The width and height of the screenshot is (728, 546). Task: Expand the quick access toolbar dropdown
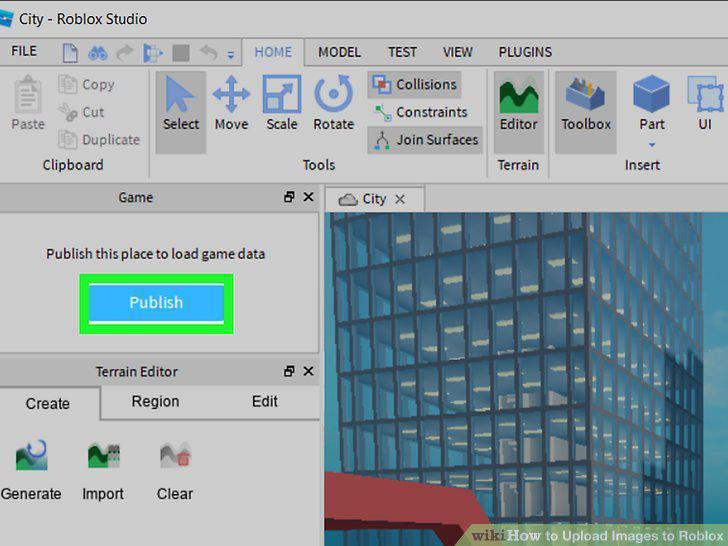230,55
